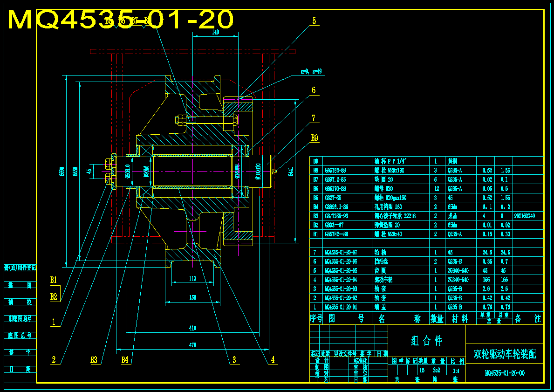Select standard 'GB27-88' in row B5
Viewport: 554px width, 392px height.
(x=334, y=198)
